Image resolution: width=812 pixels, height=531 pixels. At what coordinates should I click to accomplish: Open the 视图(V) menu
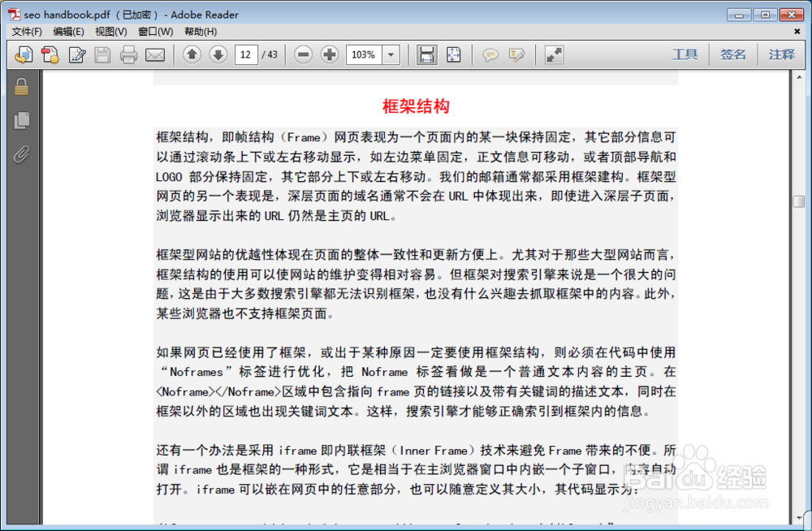click(x=110, y=32)
